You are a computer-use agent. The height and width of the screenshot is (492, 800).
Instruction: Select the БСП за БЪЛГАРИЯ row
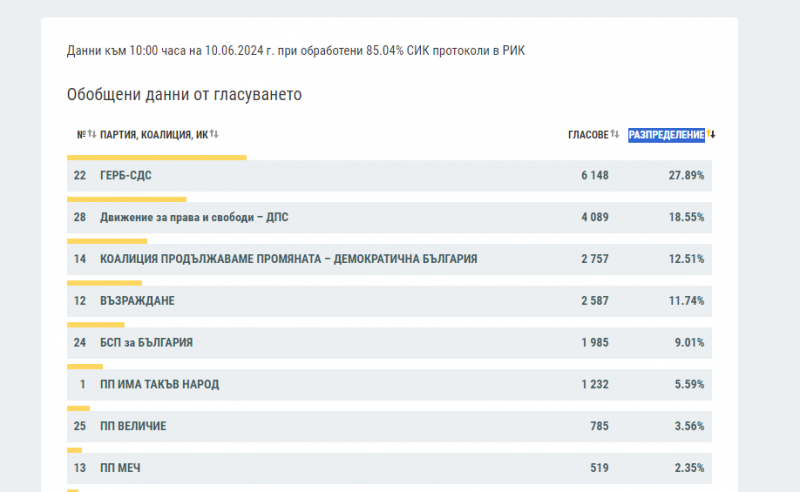tap(389, 343)
